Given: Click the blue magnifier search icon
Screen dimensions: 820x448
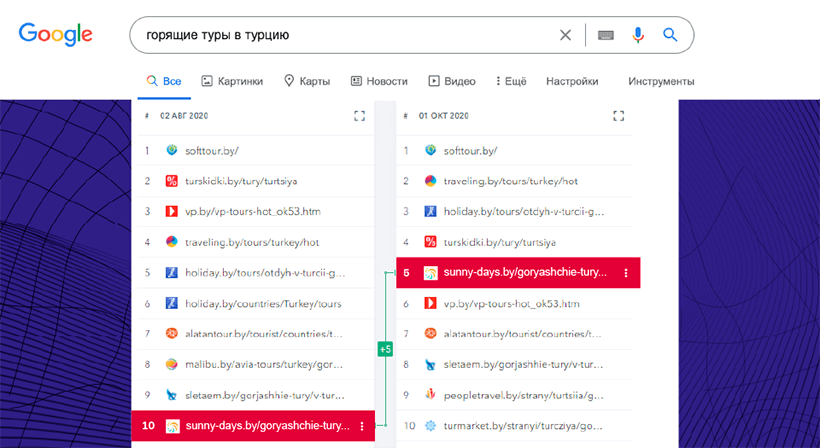Looking at the screenshot, I should (x=670, y=35).
